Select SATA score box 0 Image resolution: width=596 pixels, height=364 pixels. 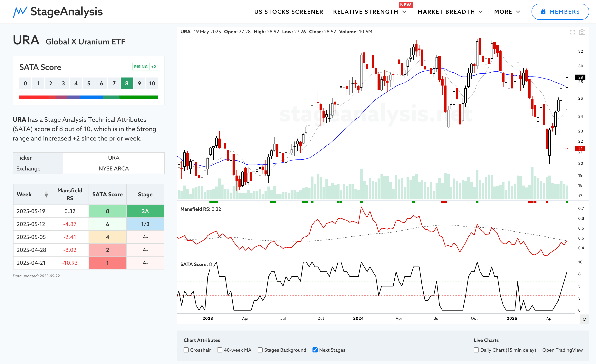click(x=25, y=83)
